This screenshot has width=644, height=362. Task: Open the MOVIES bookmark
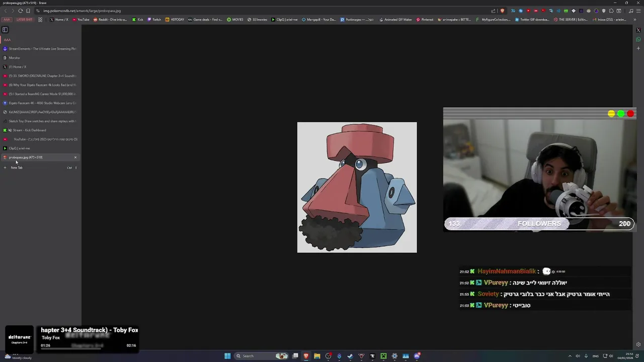pos(235,20)
